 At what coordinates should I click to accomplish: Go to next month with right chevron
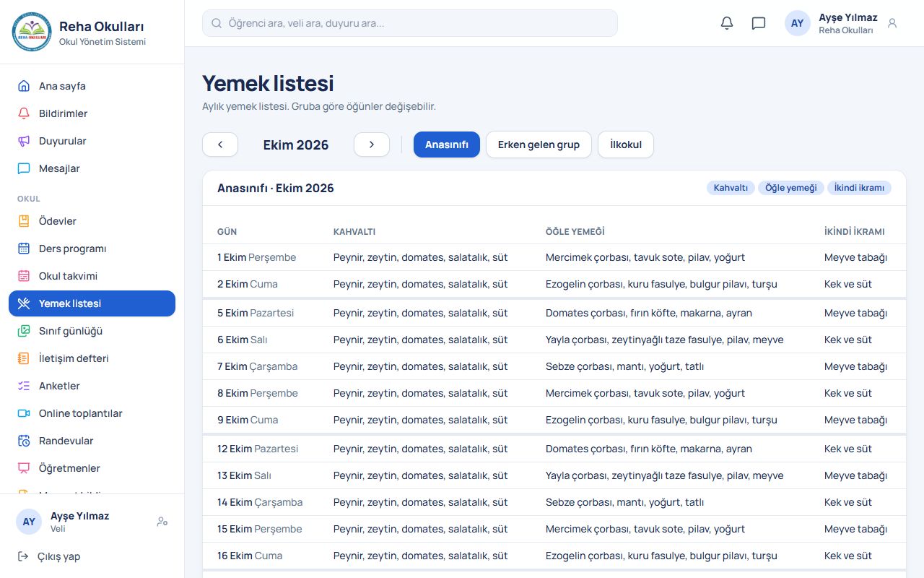[x=372, y=144]
